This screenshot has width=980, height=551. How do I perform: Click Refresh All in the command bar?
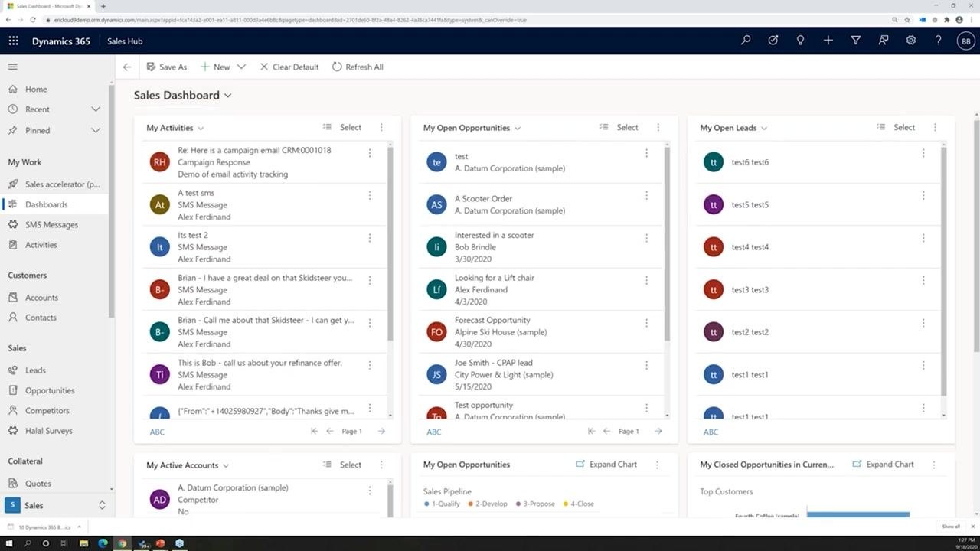(x=358, y=67)
